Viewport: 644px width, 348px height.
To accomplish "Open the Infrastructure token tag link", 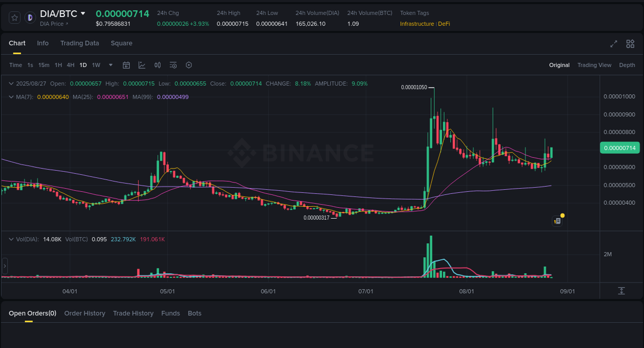I will coord(417,23).
